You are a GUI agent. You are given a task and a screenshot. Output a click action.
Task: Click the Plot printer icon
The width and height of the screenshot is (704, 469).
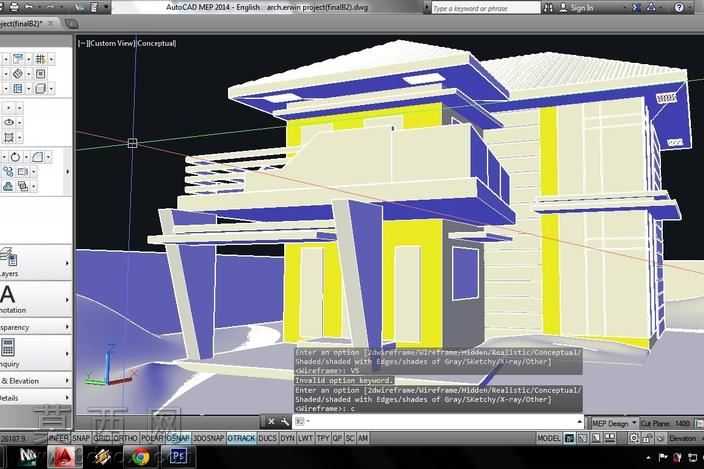[14, 7]
